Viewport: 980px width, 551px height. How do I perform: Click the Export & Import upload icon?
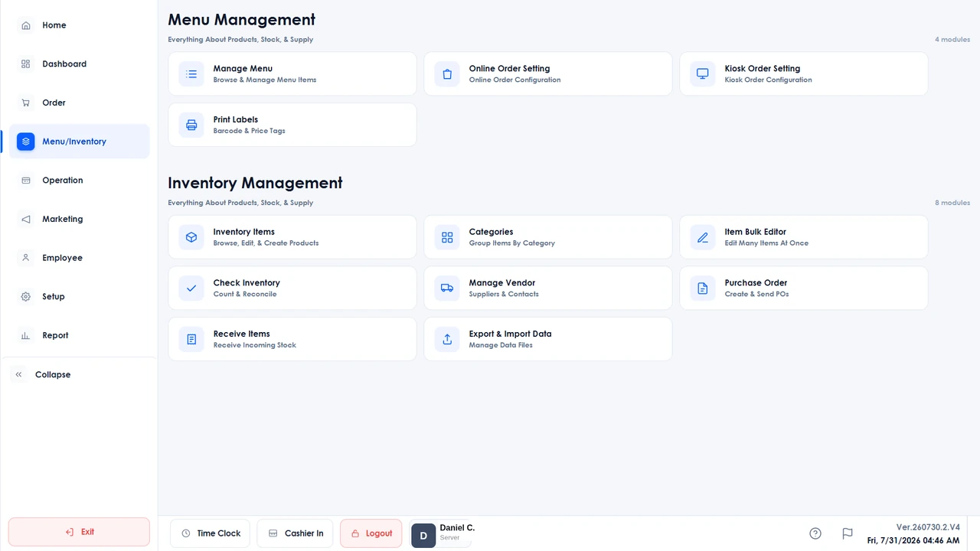tap(447, 339)
